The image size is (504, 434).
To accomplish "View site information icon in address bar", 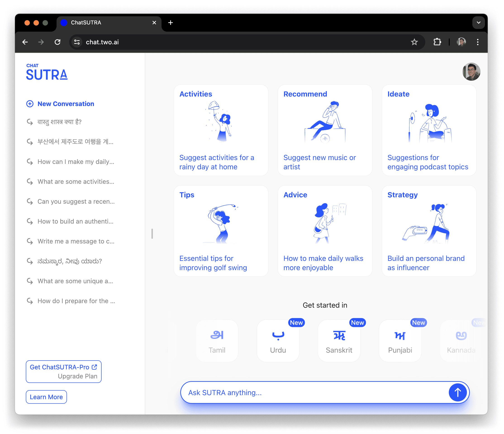I will coord(77,42).
